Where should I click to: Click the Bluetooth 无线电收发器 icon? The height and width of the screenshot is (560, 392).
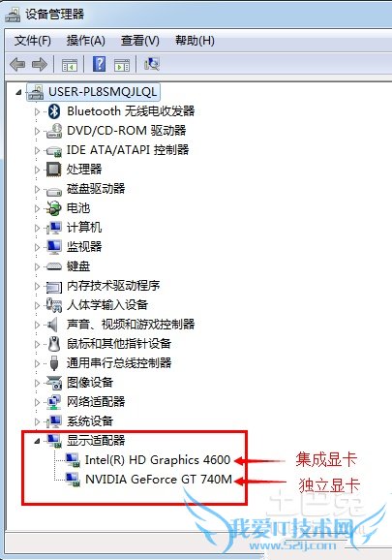point(54,111)
